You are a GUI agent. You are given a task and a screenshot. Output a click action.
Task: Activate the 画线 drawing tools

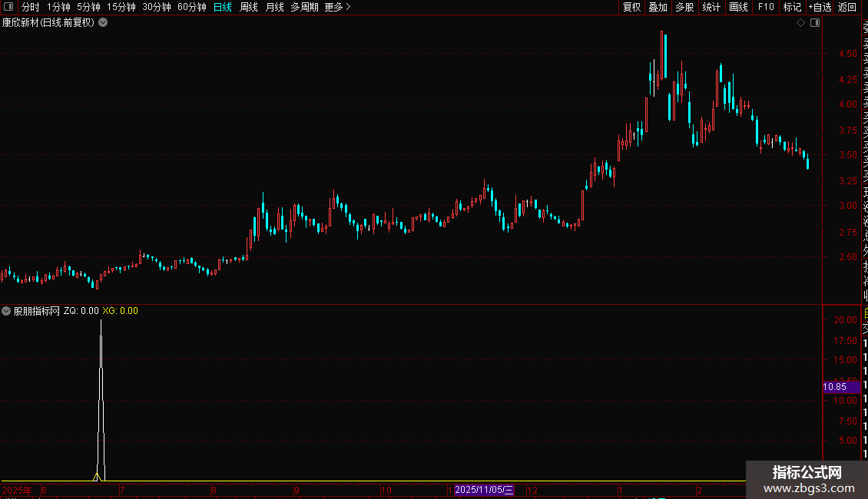click(738, 7)
